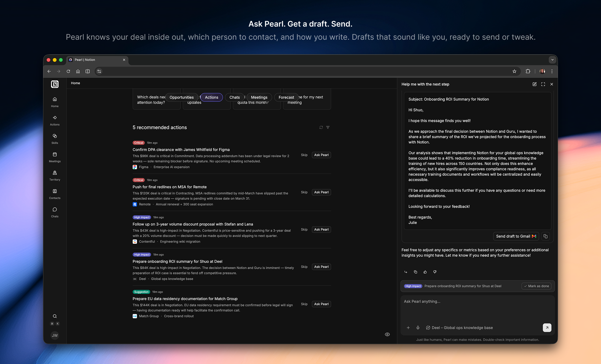The height and width of the screenshot is (364, 601).
Task: Click the reply arrow under the response
Action: pos(406,272)
